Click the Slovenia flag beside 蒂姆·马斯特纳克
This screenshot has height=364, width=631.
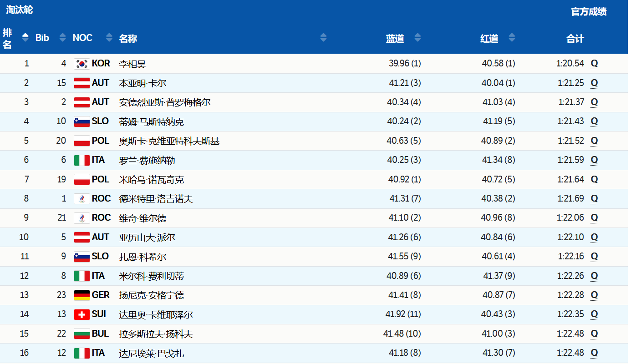pos(82,121)
